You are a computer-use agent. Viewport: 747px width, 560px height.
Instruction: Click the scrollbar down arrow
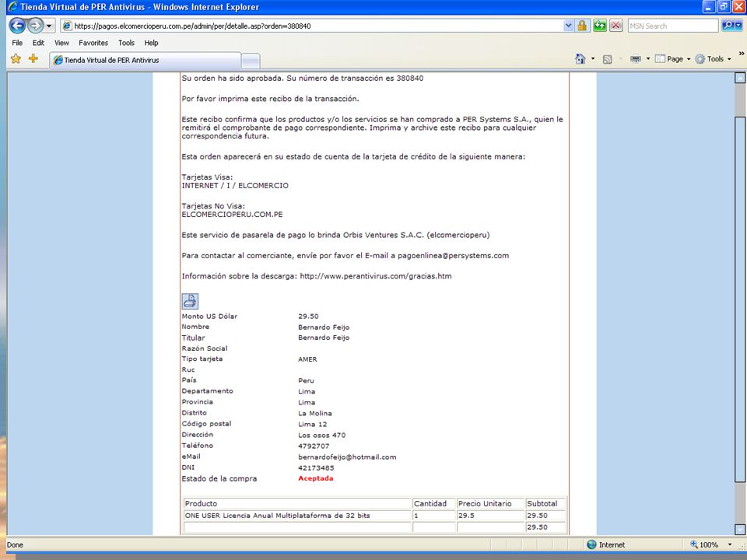coord(740,529)
